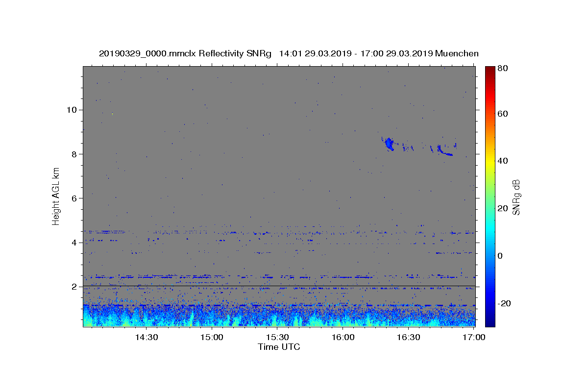This screenshot has height=392, width=588.
Task: Click the 15:00 time tick label
Action: [212, 338]
